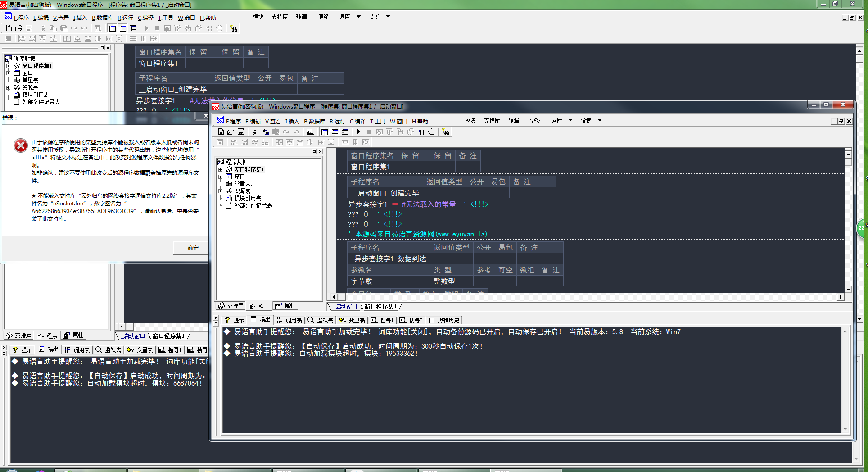Open 调用表 tab in front output panel

click(x=289, y=320)
